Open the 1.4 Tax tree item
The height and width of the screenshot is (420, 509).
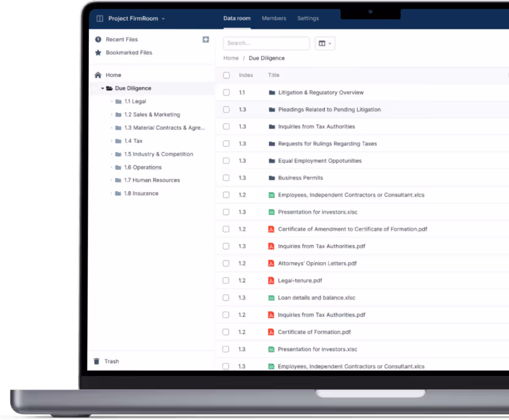(x=133, y=141)
